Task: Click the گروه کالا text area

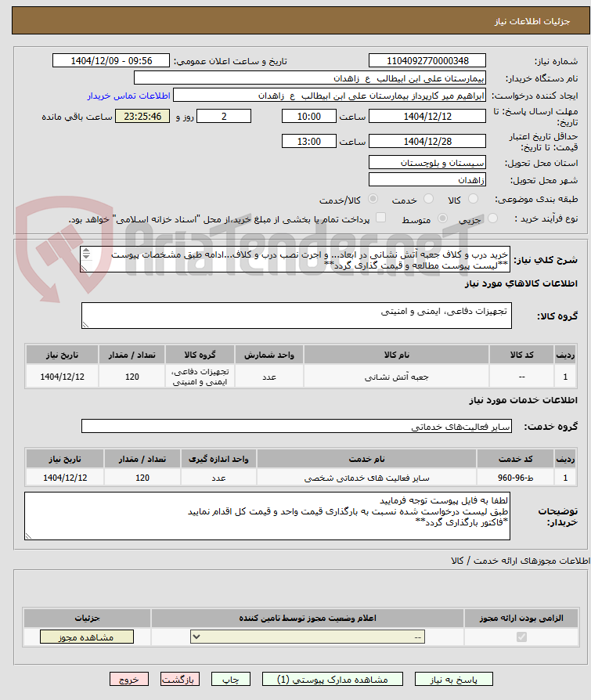Action: pos(297,316)
